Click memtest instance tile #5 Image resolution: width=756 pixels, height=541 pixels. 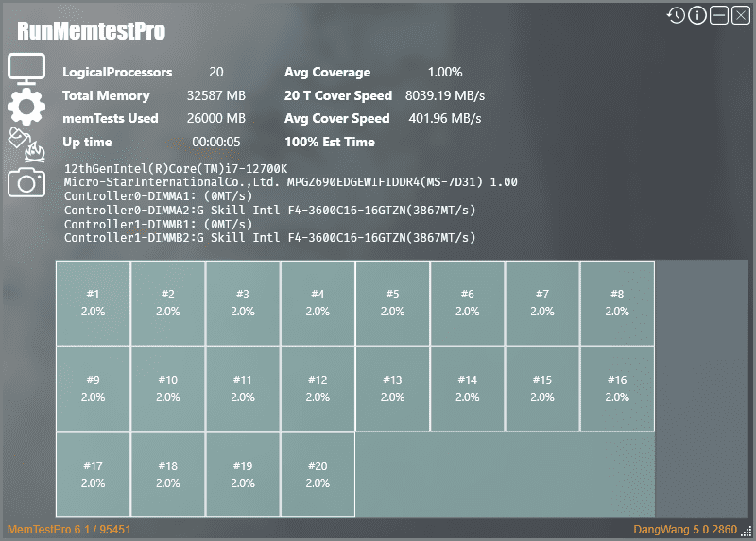tap(392, 303)
